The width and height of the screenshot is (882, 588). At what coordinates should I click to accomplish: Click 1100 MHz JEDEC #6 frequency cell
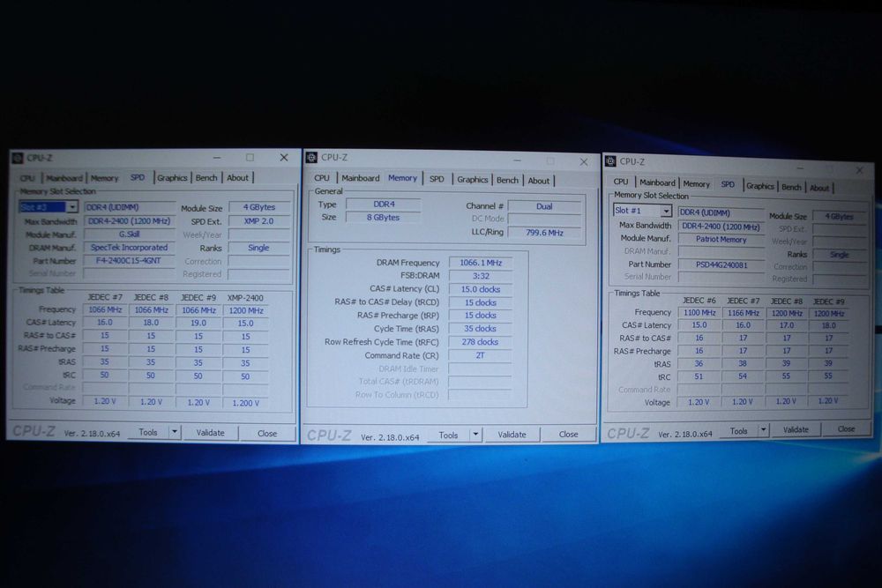pos(699,313)
